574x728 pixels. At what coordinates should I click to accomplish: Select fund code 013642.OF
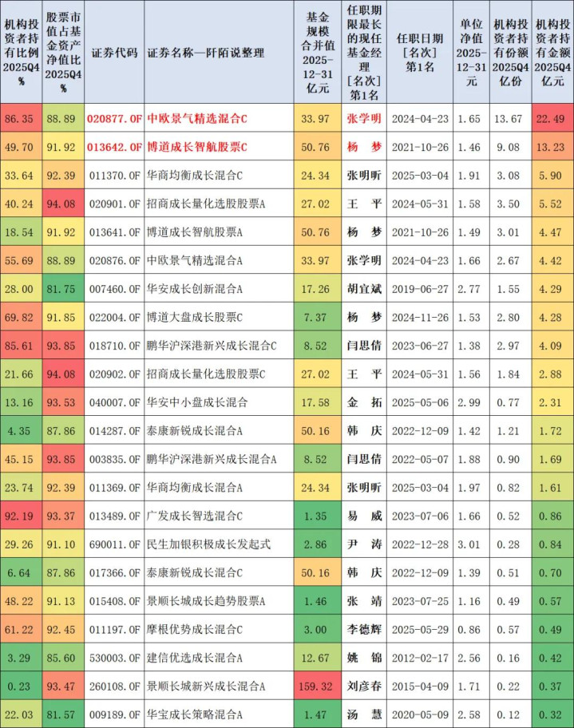point(114,147)
